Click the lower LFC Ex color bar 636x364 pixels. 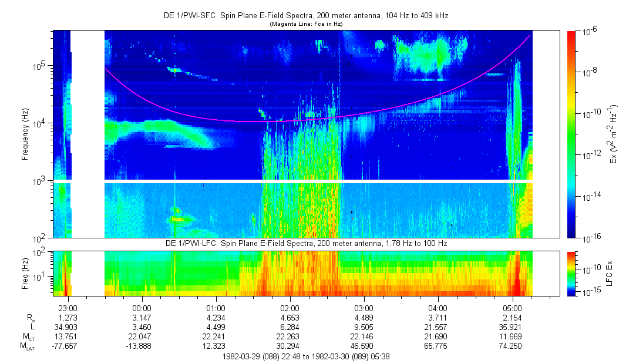[572, 273]
